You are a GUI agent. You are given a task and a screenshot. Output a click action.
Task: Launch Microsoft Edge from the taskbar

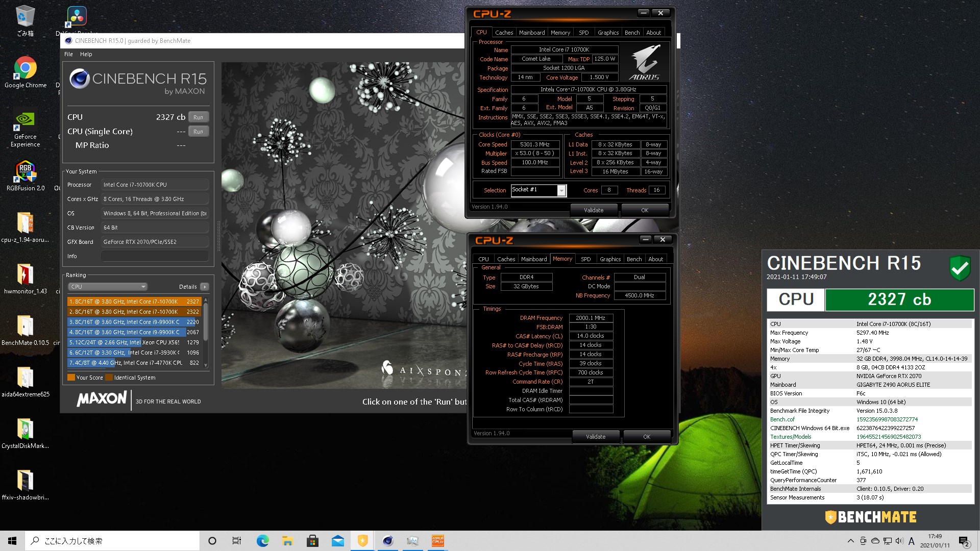click(262, 541)
